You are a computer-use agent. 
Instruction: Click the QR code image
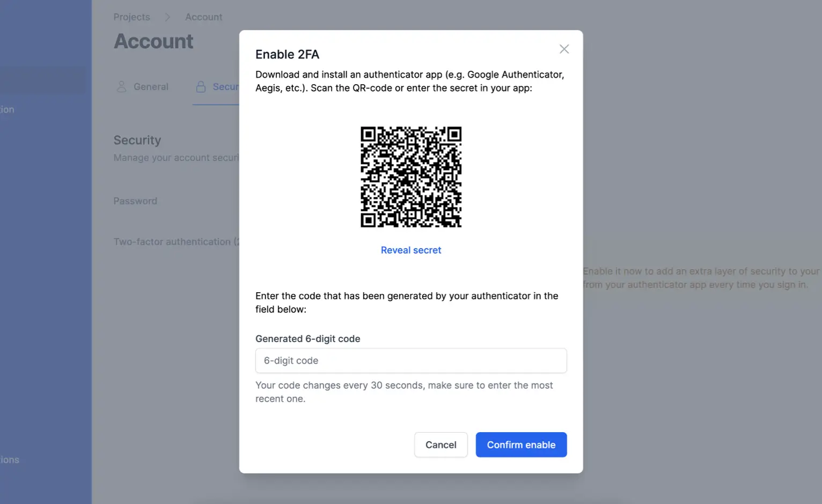[x=411, y=177]
